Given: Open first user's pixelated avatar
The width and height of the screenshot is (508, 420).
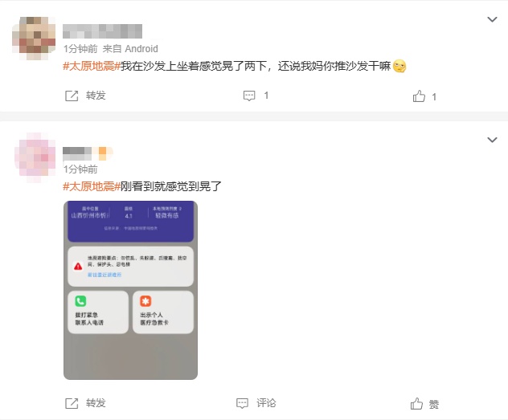Looking at the screenshot, I should tap(34, 39).
